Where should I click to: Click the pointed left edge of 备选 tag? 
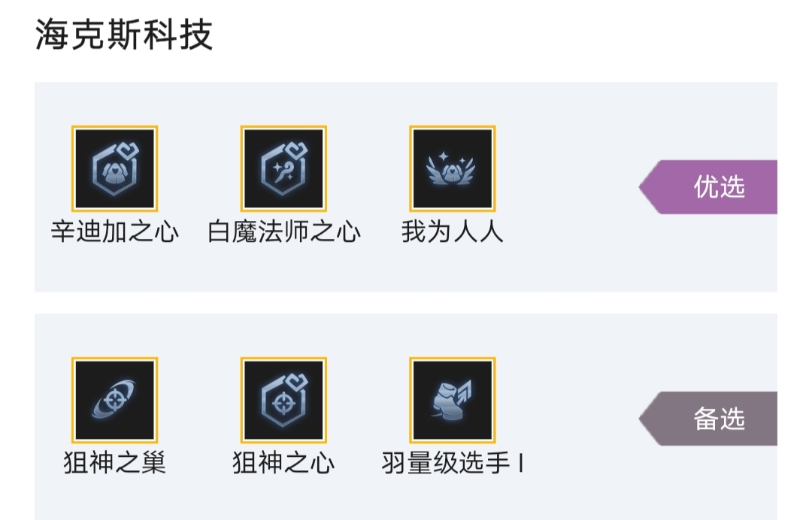point(647,419)
